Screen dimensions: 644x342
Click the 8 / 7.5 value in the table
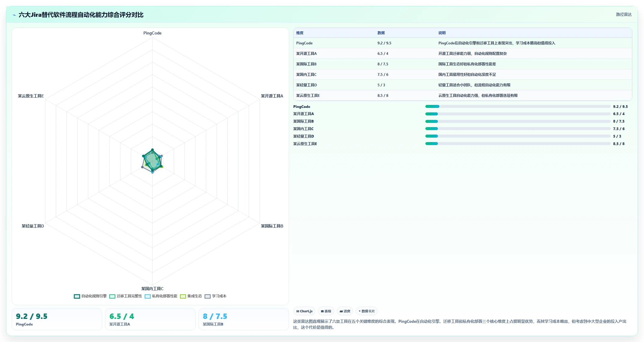coord(383,64)
